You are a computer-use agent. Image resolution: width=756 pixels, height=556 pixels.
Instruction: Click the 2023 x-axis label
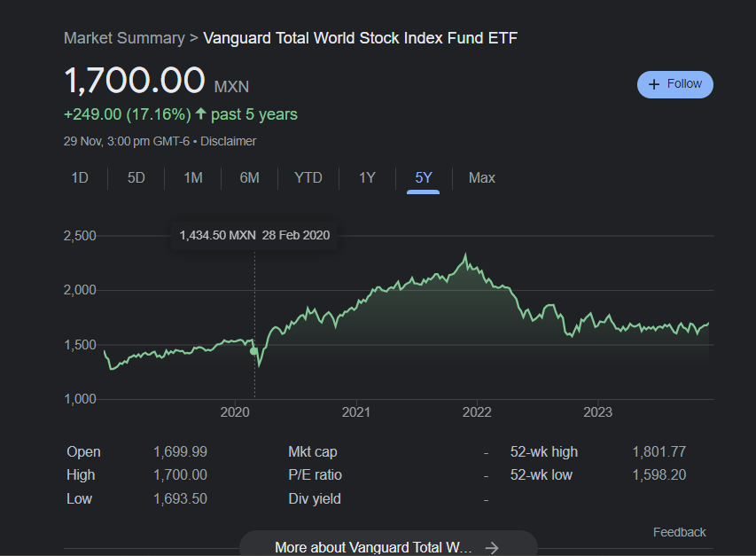[598, 412]
